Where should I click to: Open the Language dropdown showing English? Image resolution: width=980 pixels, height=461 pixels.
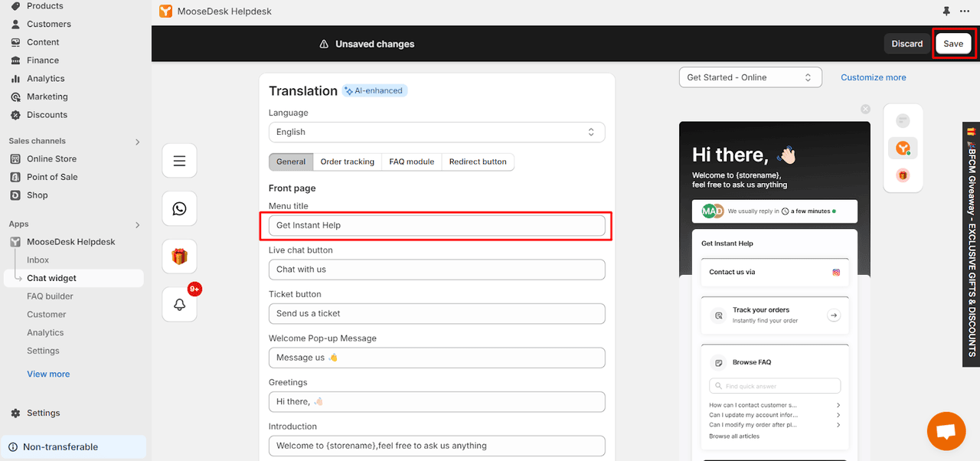tap(436, 132)
